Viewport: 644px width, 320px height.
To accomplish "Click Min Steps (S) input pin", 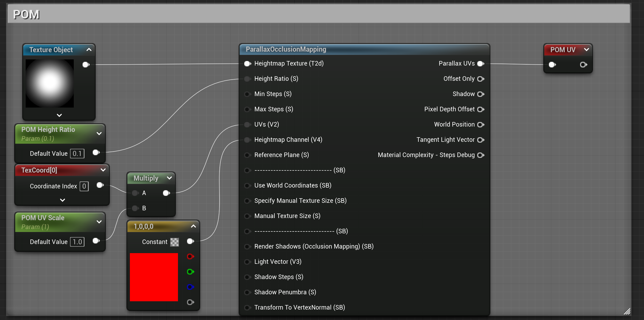I will coord(248,94).
